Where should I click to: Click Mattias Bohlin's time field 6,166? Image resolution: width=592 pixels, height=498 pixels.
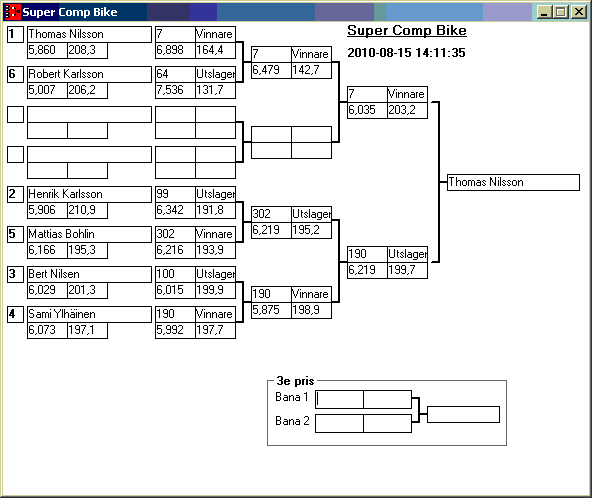tap(47, 250)
